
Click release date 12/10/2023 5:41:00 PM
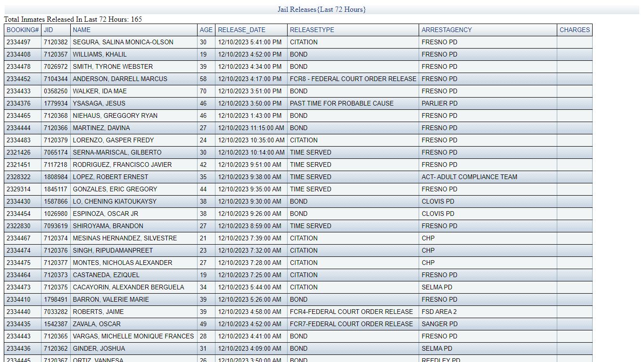pyautogui.click(x=250, y=42)
